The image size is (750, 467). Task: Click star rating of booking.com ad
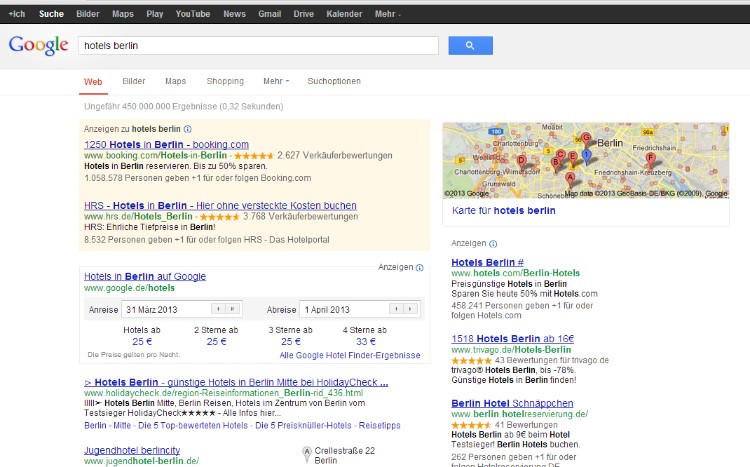tap(254, 156)
